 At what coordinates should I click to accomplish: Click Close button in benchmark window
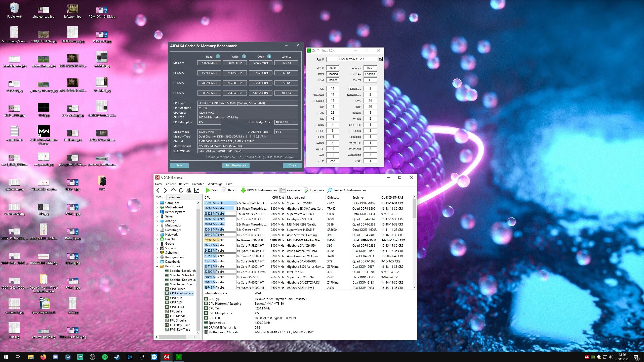tap(292, 165)
